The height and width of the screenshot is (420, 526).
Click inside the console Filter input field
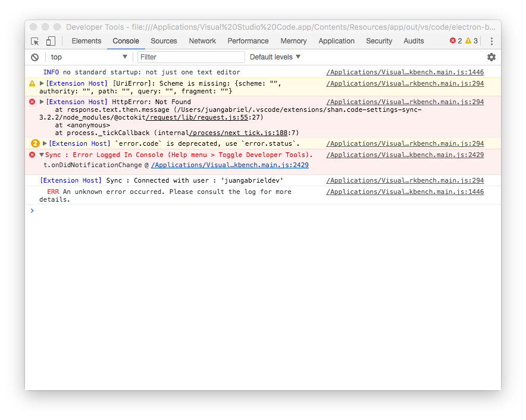click(190, 57)
